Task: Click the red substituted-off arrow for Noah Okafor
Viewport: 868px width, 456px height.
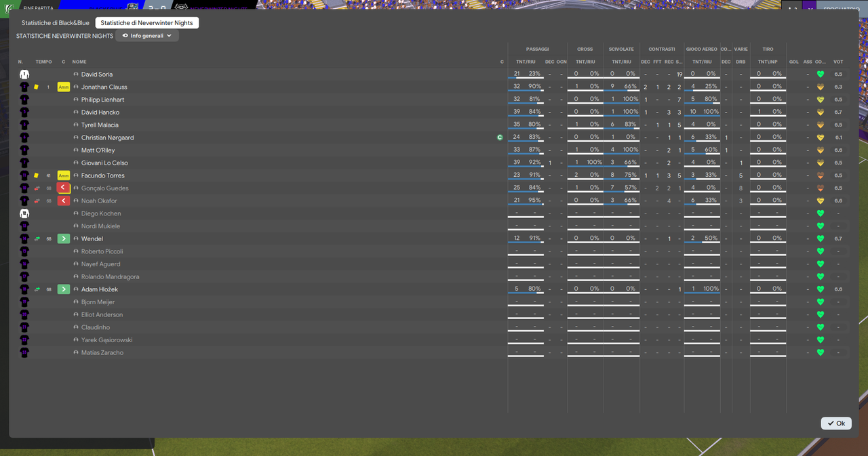Action: coord(64,201)
